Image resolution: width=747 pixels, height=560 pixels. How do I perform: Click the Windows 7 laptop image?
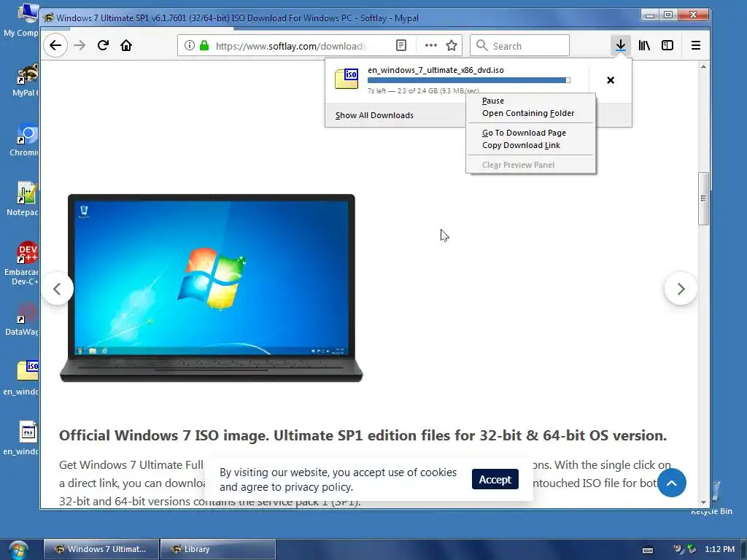coord(211,287)
